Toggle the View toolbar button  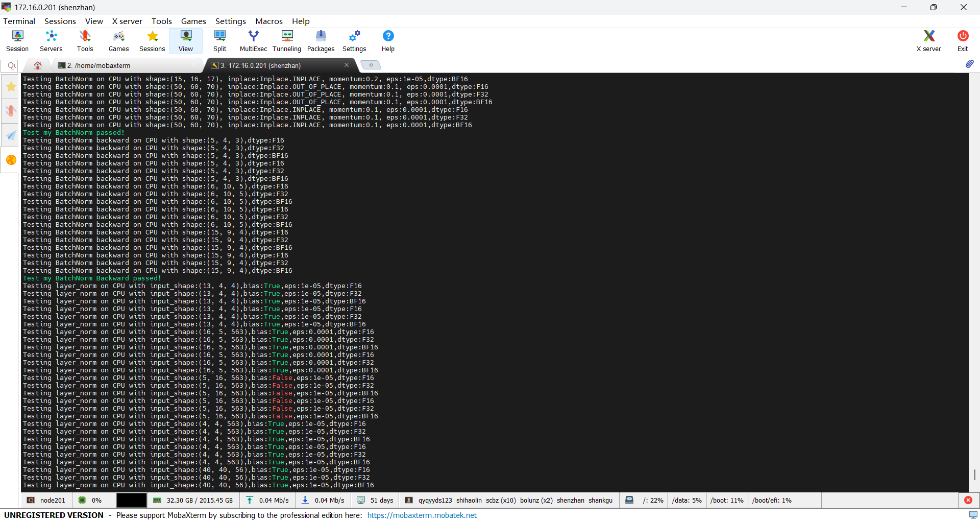tap(186, 40)
